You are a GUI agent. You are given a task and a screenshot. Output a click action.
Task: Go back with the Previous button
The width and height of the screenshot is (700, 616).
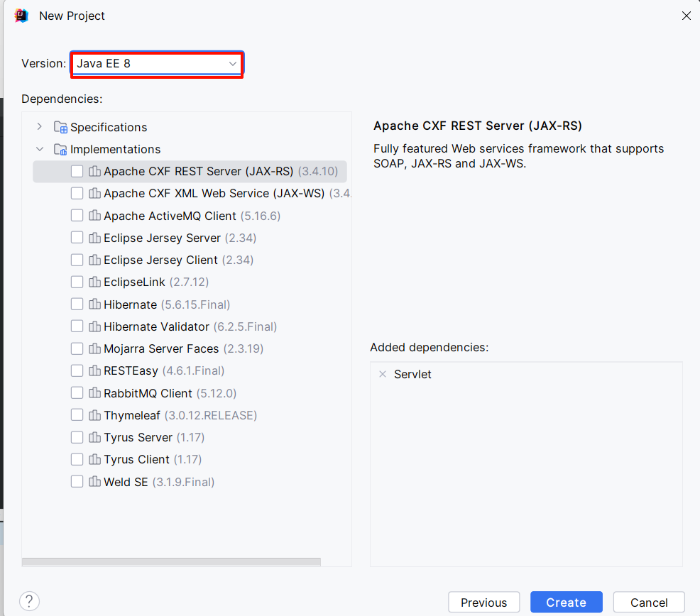(484, 603)
